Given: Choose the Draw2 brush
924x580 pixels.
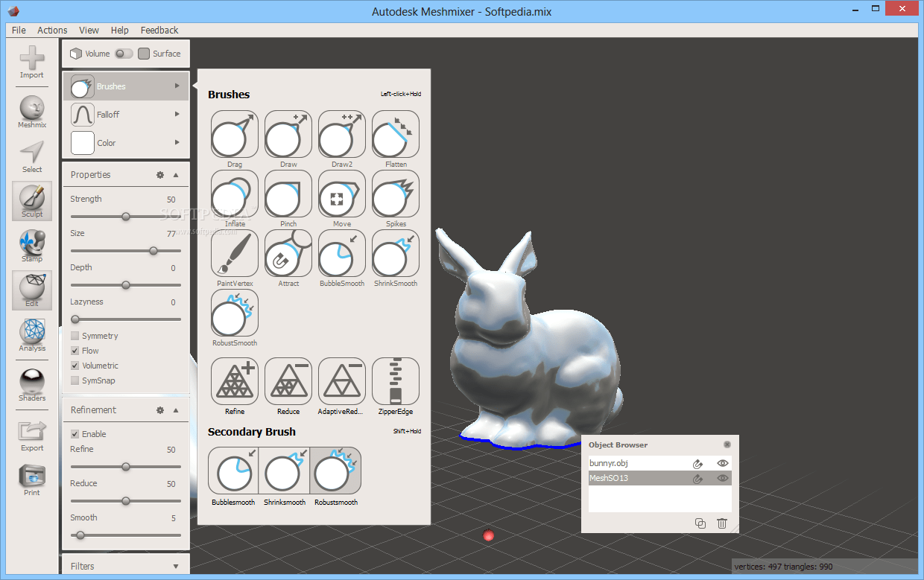Looking at the screenshot, I should [342, 134].
